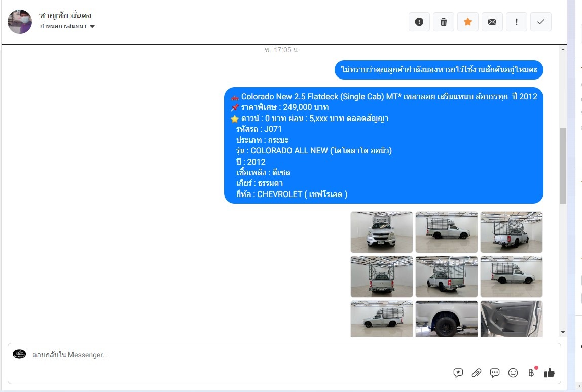Click the เชื้อเพลิง : ดีเซล line

(x=263, y=173)
